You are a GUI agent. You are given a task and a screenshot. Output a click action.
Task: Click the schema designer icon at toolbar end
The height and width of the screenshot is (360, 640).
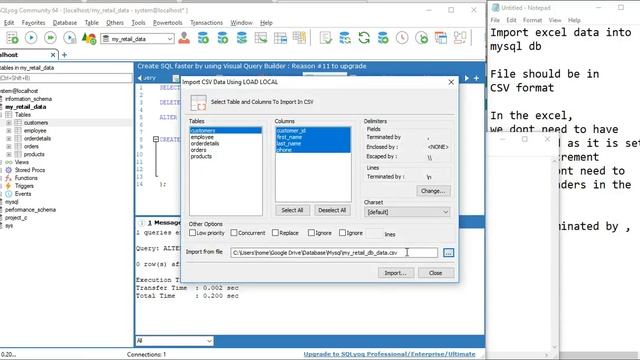pyautogui.click(x=460, y=38)
